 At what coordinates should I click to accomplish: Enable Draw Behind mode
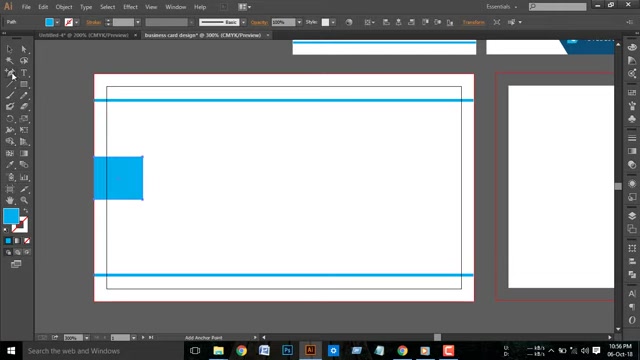(17, 252)
